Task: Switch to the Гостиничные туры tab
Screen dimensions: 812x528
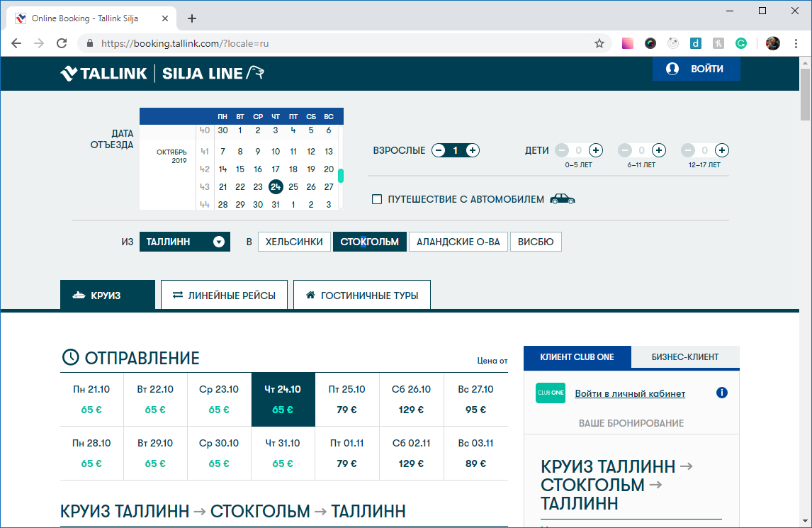Action: 362,296
